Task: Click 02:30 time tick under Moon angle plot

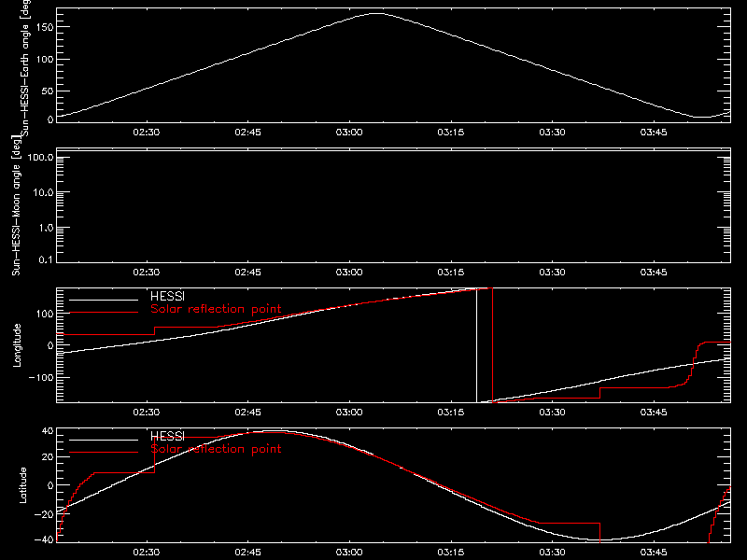Action: [x=147, y=272]
